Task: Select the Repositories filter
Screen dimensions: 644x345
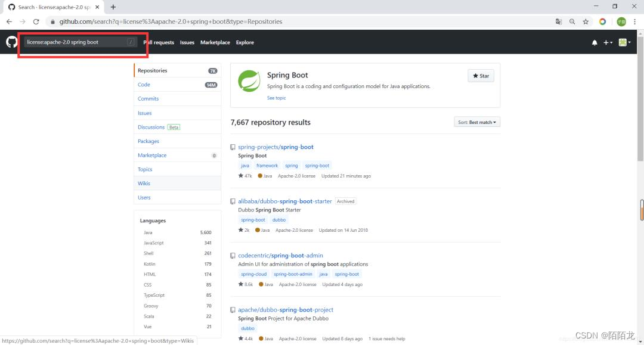Action: coord(178,70)
